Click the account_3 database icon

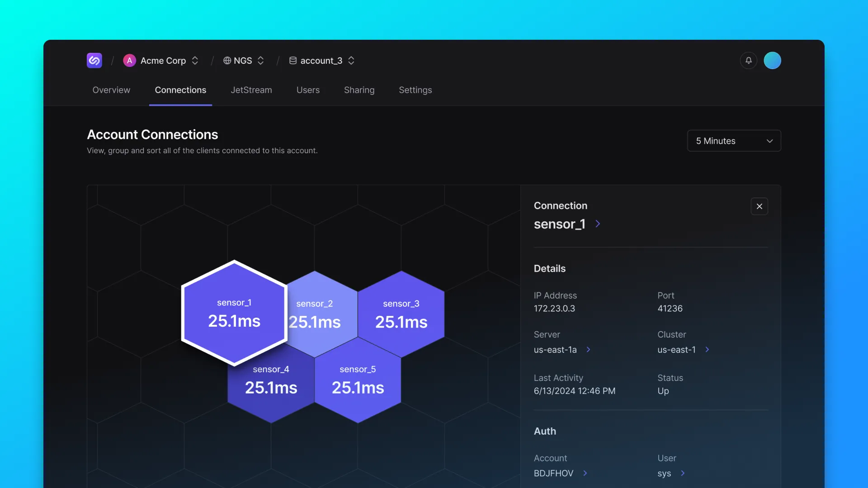pos(293,61)
